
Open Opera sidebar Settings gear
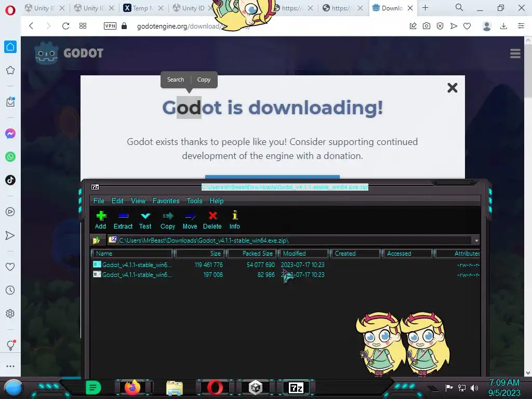(x=10, y=313)
